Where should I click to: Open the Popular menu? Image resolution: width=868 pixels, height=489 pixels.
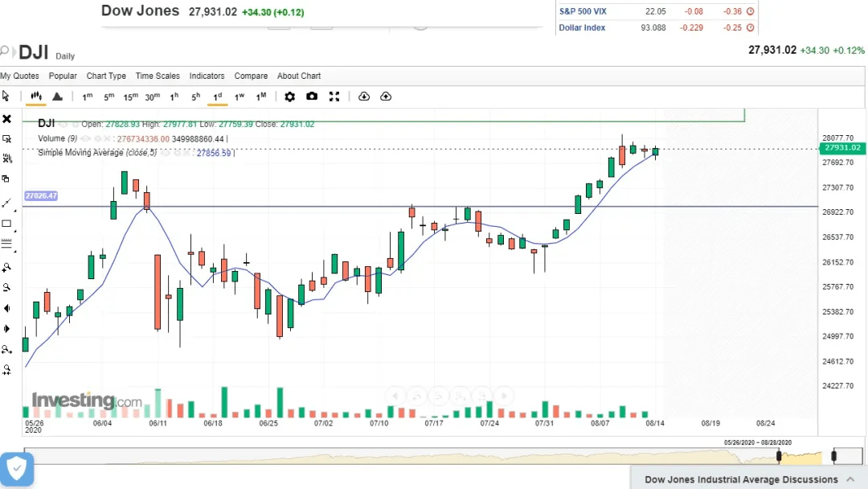(x=63, y=76)
